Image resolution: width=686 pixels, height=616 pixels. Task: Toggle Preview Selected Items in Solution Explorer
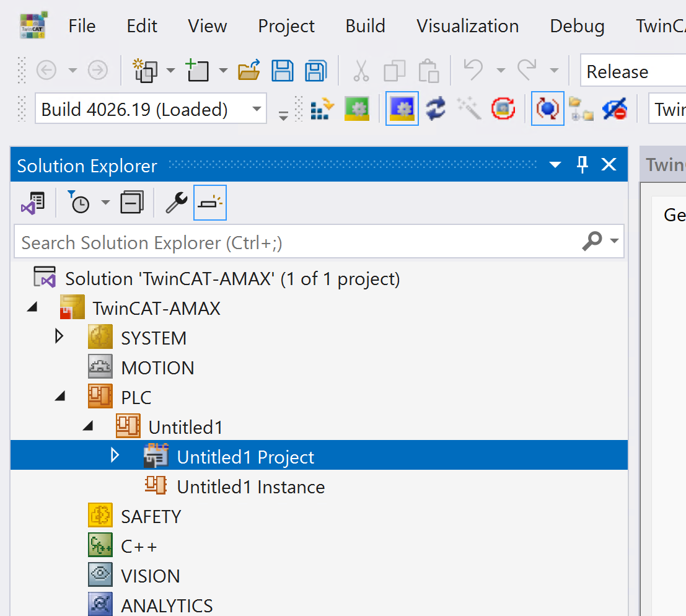(x=210, y=203)
